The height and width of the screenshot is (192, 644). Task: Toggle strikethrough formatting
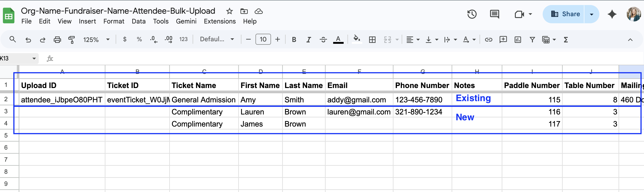tap(323, 39)
